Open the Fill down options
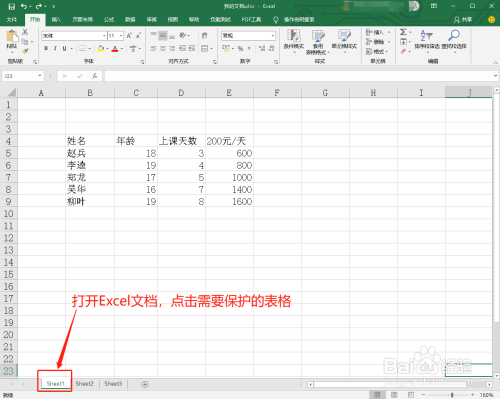This screenshot has width=500, height=399. tap(403, 42)
